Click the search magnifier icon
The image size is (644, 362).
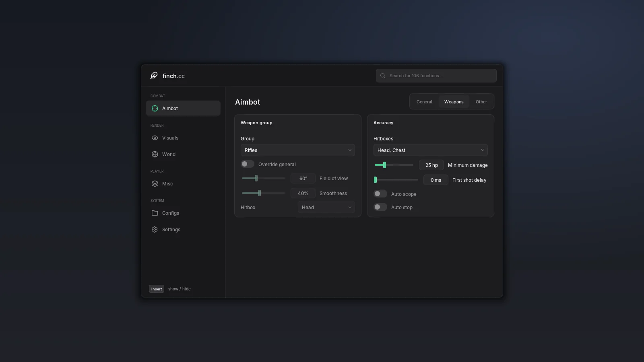click(x=383, y=76)
